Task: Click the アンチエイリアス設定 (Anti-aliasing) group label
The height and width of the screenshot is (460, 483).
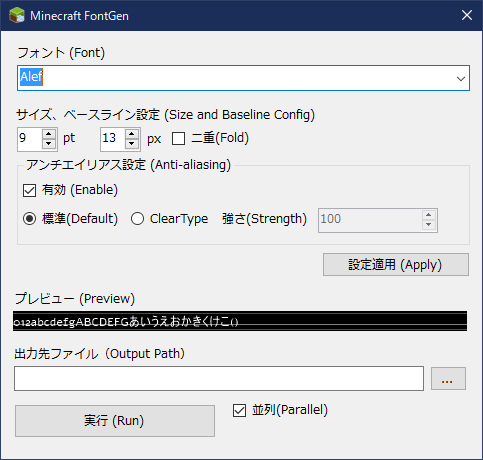Action: point(128,165)
